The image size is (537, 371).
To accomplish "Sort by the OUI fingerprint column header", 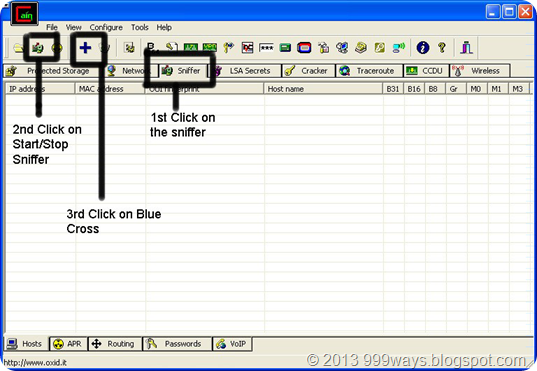I will 204,89.
